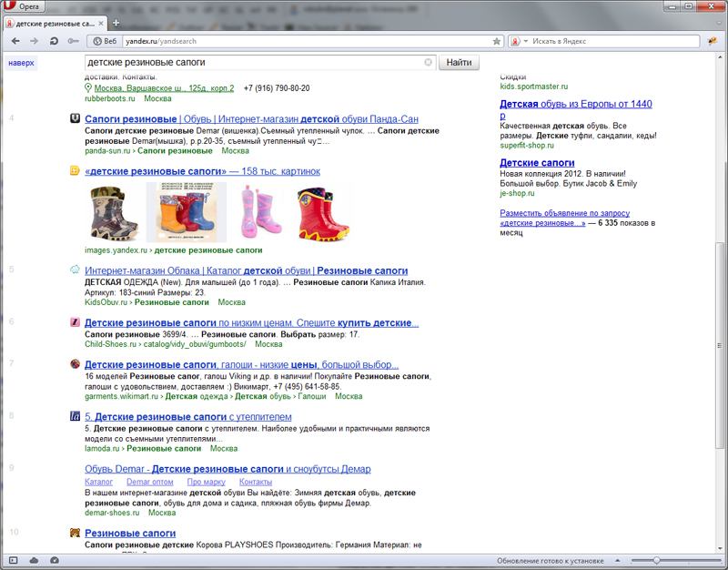Click the round favicon of the wikimart result
728x570 pixels.
pyautogui.click(x=75, y=363)
